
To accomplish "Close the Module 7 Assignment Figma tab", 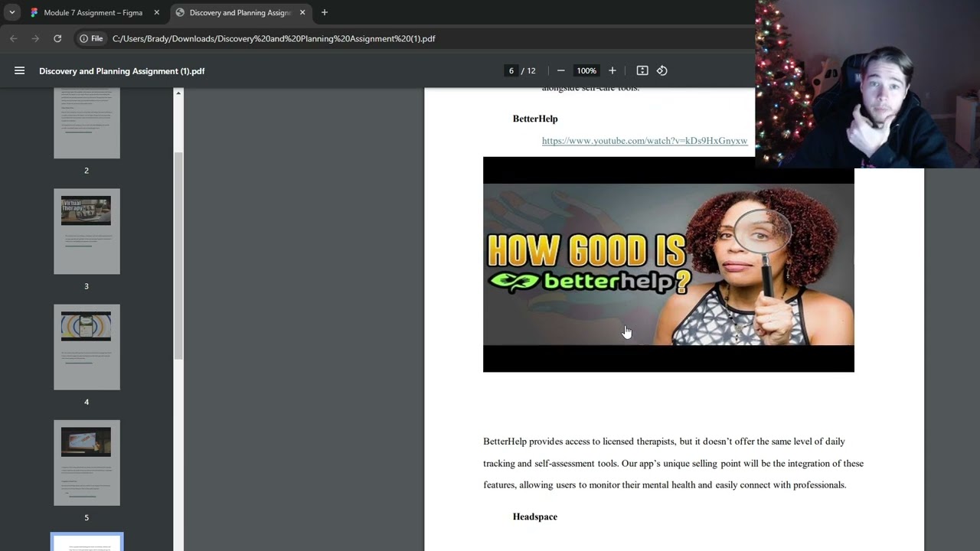I will [x=156, y=12].
